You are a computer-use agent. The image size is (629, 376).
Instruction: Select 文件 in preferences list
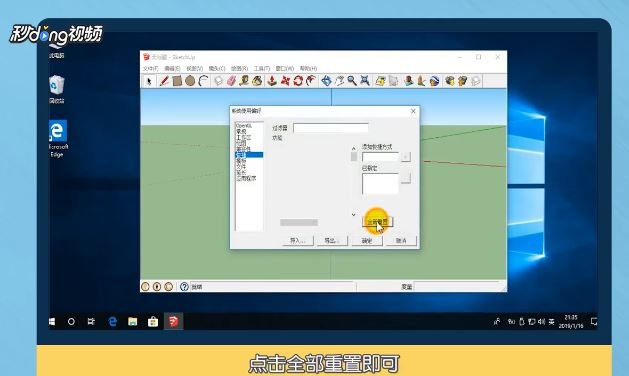(241, 166)
